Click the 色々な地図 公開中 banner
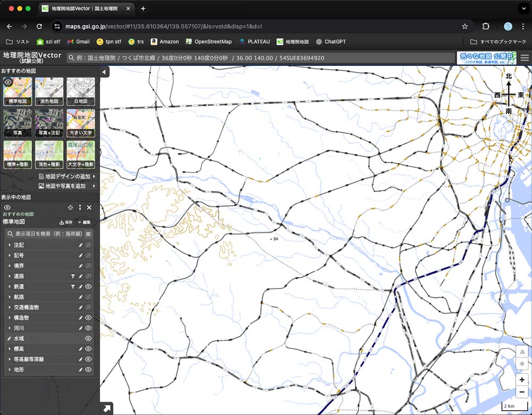This screenshot has width=532, height=415. [486, 58]
